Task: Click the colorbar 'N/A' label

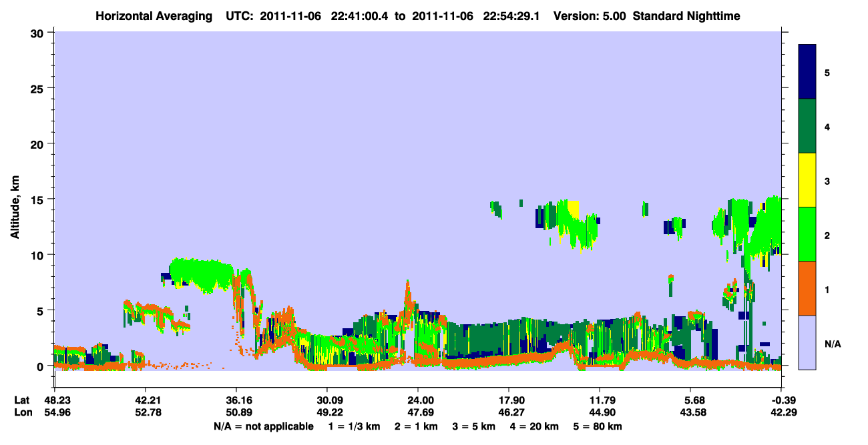Action: pyautogui.click(x=833, y=344)
